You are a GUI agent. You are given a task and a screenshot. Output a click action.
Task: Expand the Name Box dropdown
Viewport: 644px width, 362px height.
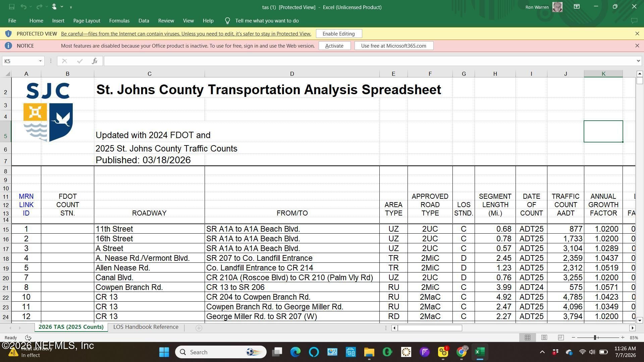coord(40,61)
